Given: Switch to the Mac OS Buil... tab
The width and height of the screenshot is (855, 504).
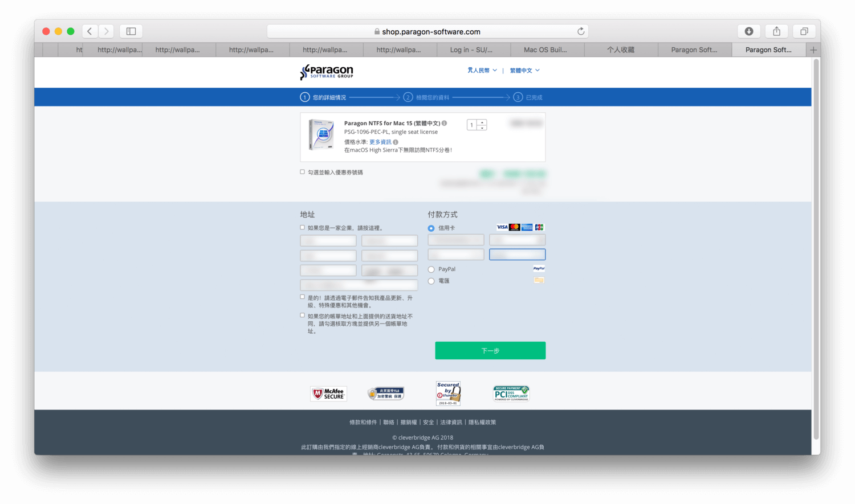Looking at the screenshot, I should (x=545, y=50).
